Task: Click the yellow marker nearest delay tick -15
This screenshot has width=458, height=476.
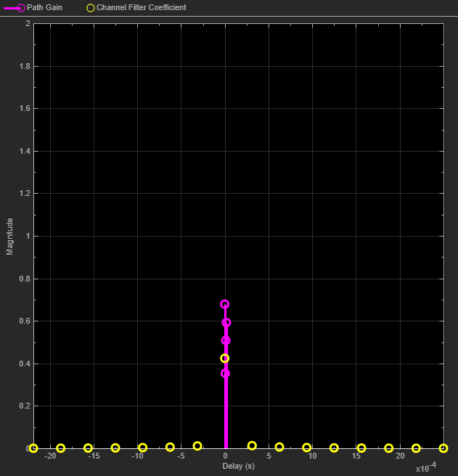Action: coord(88,448)
